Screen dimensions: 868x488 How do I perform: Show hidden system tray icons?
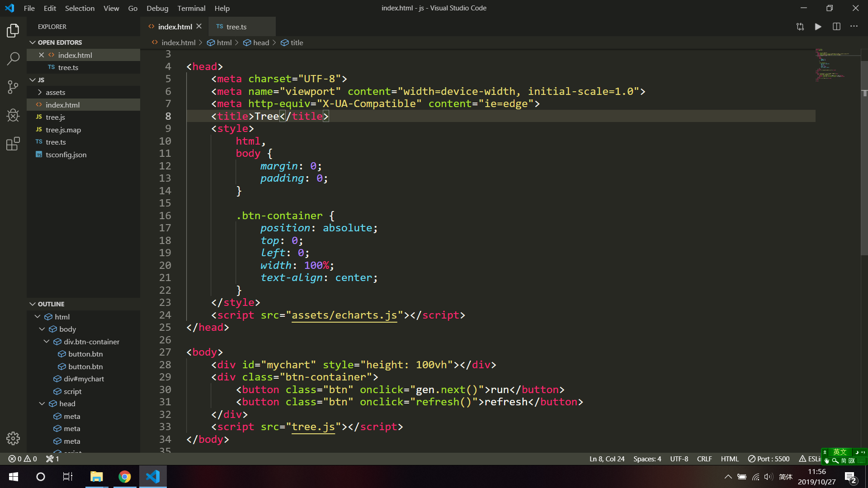coord(728,477)
